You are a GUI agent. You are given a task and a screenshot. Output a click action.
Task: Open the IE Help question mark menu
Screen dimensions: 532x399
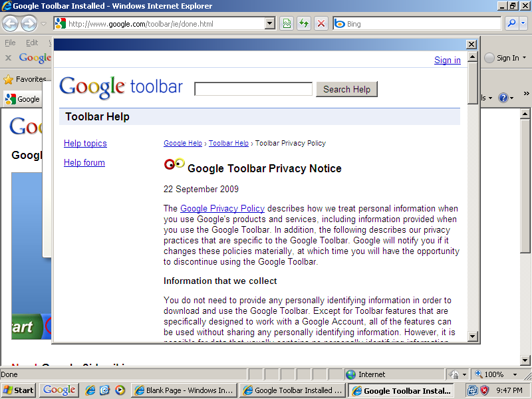[506, 98]
